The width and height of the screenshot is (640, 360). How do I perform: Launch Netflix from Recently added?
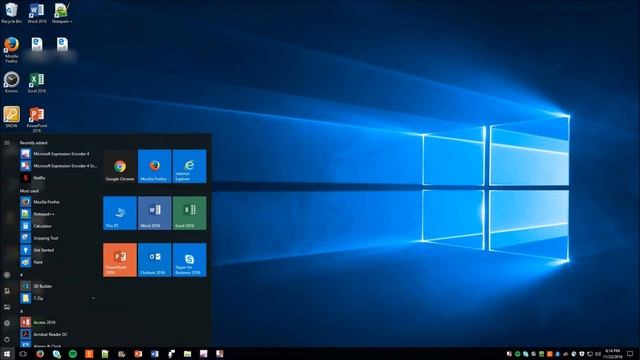(x=59, y=178)
